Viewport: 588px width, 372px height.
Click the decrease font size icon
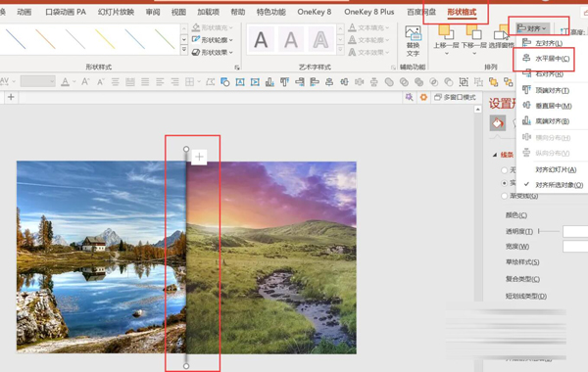coord(101,81)
